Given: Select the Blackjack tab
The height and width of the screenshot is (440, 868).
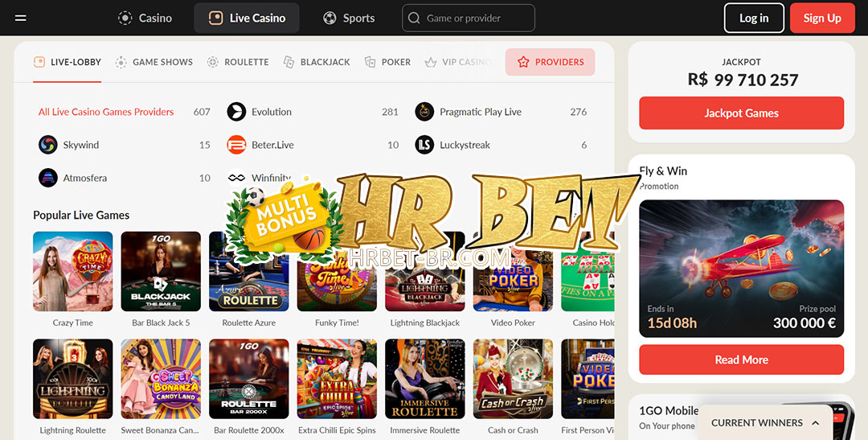Looking at the screenshot, I should pyautogui.click(x=316, y=62).
